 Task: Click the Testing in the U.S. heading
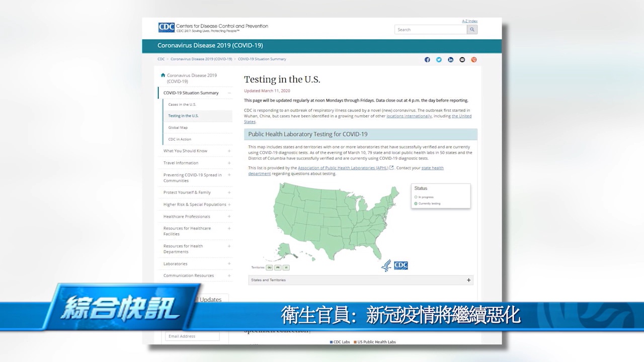(282, 79)
